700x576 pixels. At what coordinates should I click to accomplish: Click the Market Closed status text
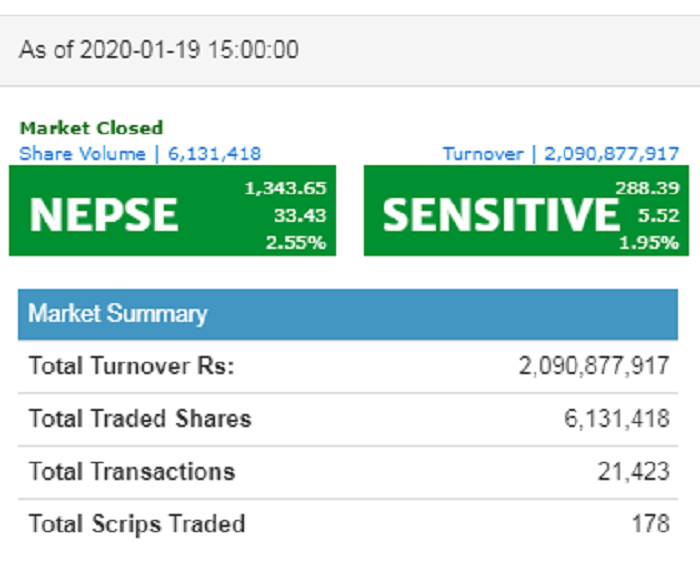pyautogui.click(x=92, y=128)
